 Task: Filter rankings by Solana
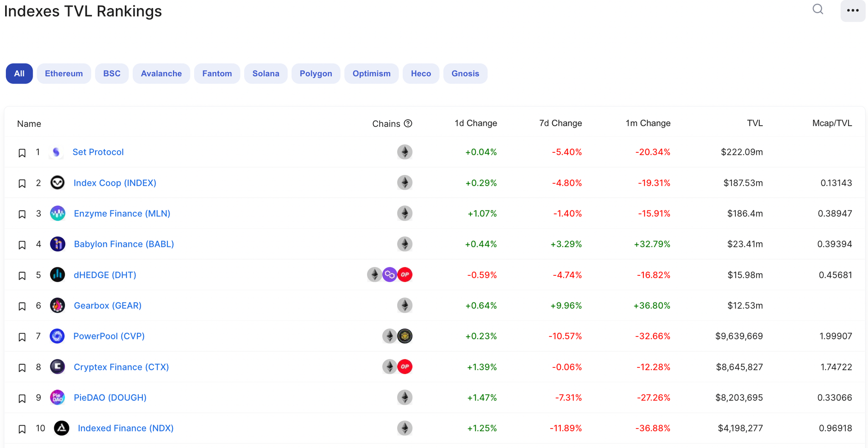point(266,73)
